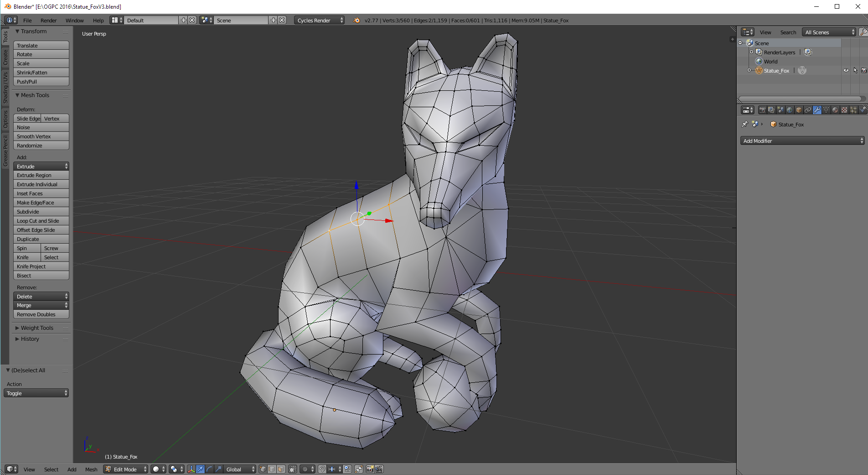
Task: Open the Mesh menu in the header
Action: tap(91, 469)
